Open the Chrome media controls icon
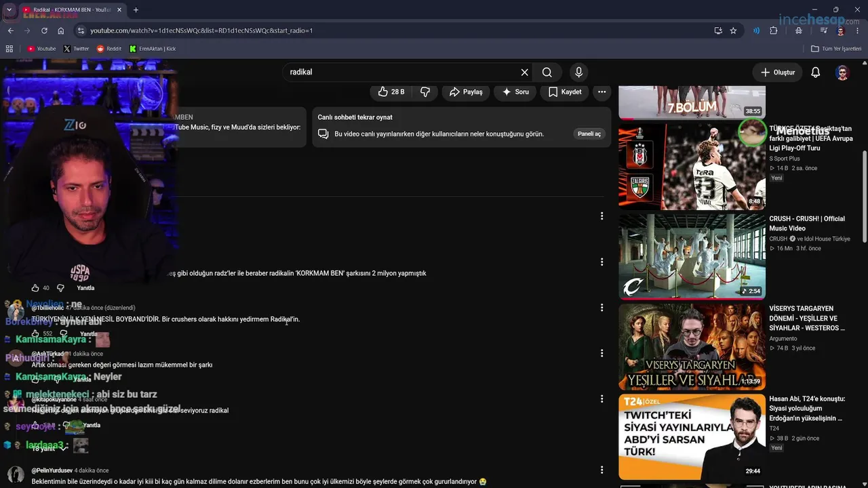This screenshot has width=868, height=488. point(823,30)
